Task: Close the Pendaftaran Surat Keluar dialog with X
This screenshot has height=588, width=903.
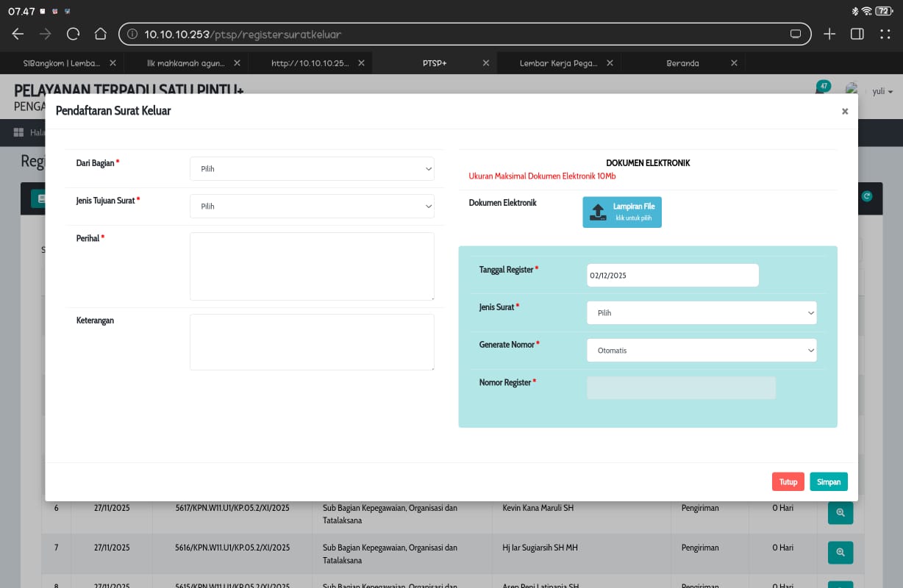Action: tap(845, 112)
